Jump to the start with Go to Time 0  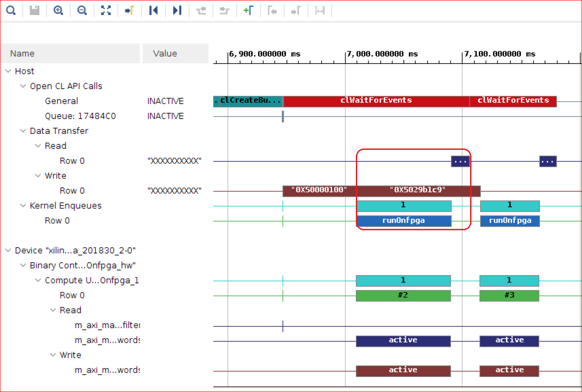[x=153, y=11]
